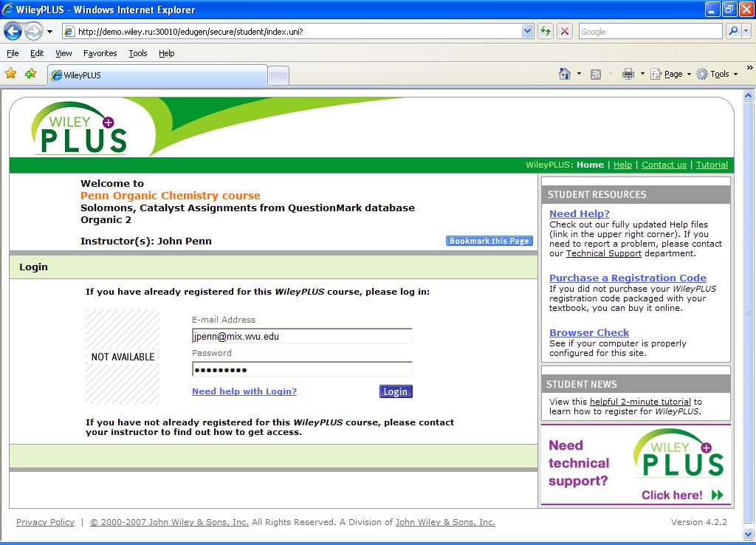
Task: Open a new blank tab
Action: (278, 76)
